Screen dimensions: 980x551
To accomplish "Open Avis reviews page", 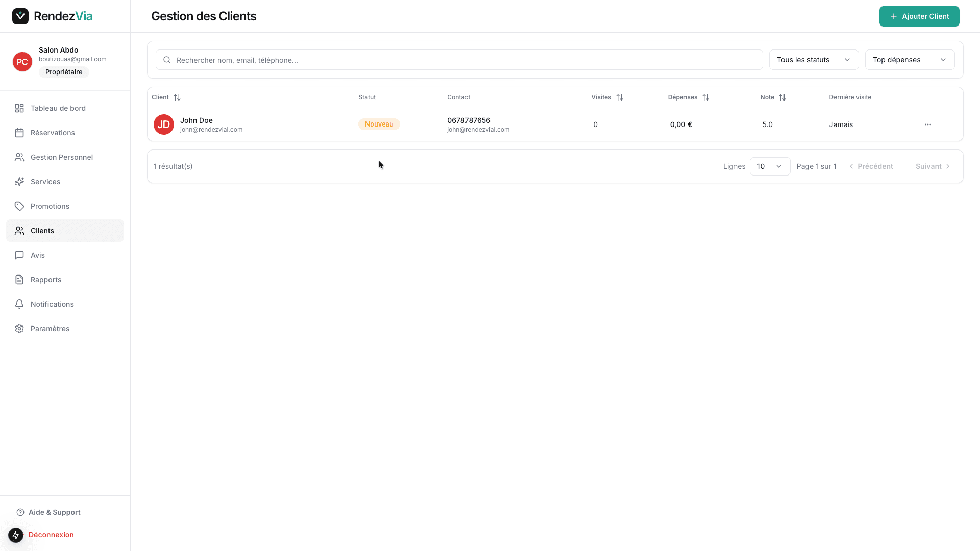I will click(x=65, y=255).
